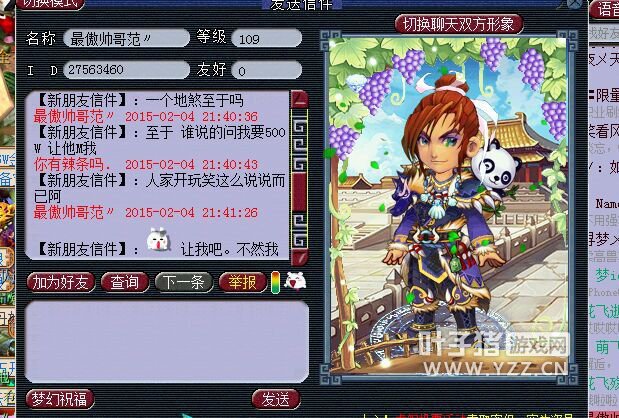The image size is (619, 418).
Task: Click the 切换模式 mode switch button
Action: tap(50, 4)
